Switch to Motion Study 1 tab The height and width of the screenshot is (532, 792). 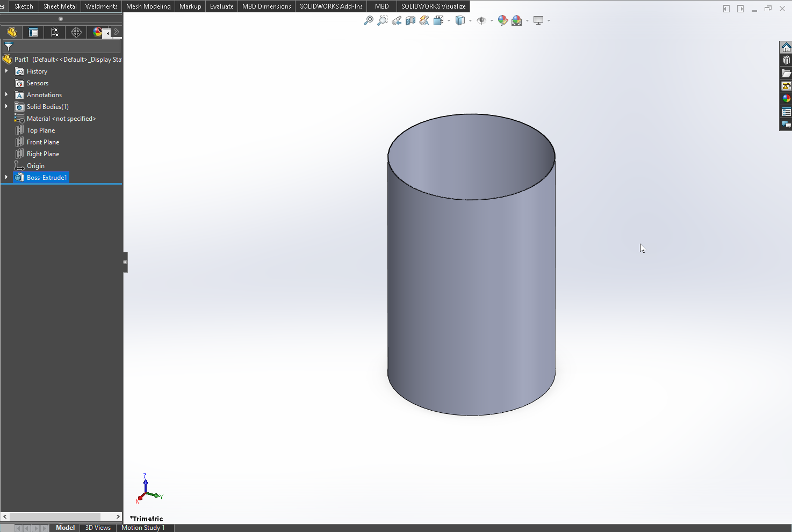[x=143, y=528]
